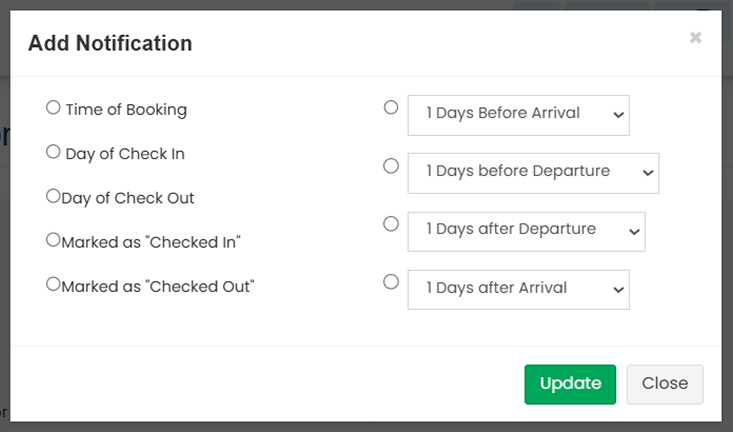Pick the Marked as "Checked In" radio
The width and height of the screenshot is (733, 432).
(53, 240)
